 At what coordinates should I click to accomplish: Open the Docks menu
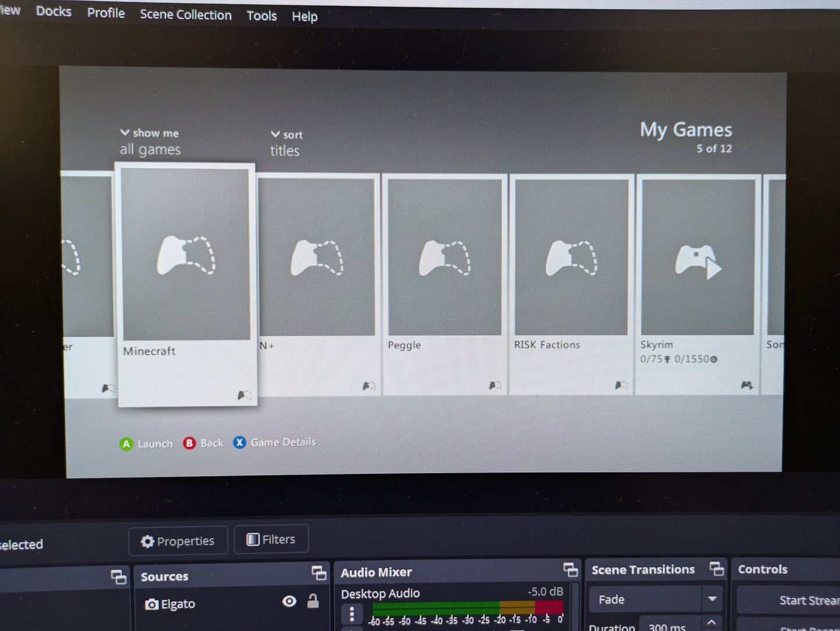tap(53, 11)
